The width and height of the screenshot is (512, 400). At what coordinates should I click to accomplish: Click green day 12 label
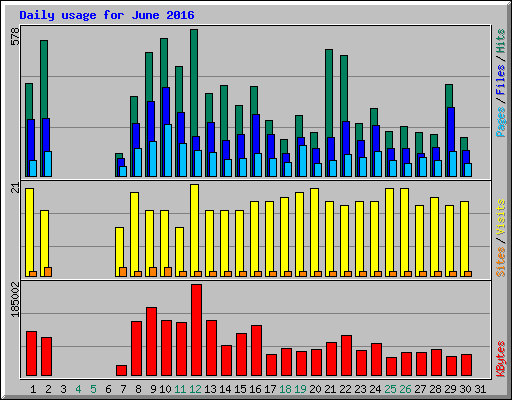195,389
